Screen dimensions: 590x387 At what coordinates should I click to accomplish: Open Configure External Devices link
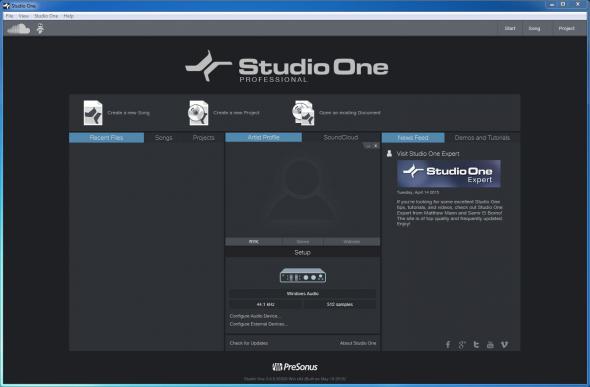pyautogui.click(x=259, y=324)
